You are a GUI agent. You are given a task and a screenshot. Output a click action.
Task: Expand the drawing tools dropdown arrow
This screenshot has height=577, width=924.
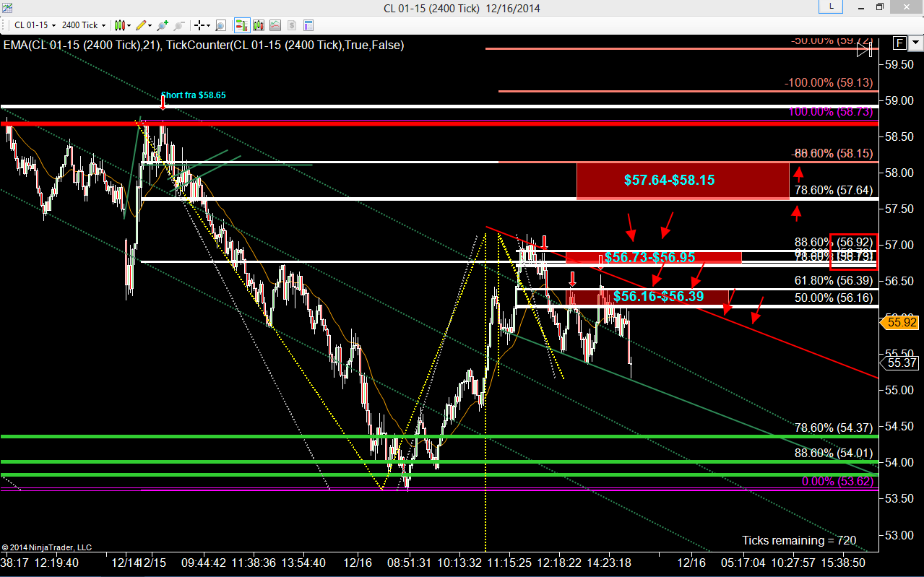click(150, 25)
